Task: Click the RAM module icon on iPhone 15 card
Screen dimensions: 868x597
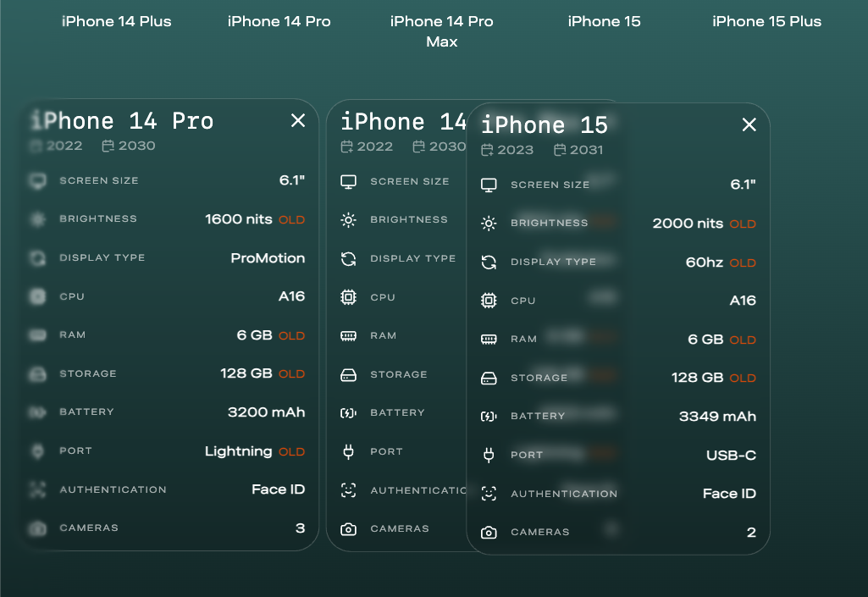Action: click(x=489, y=340)
